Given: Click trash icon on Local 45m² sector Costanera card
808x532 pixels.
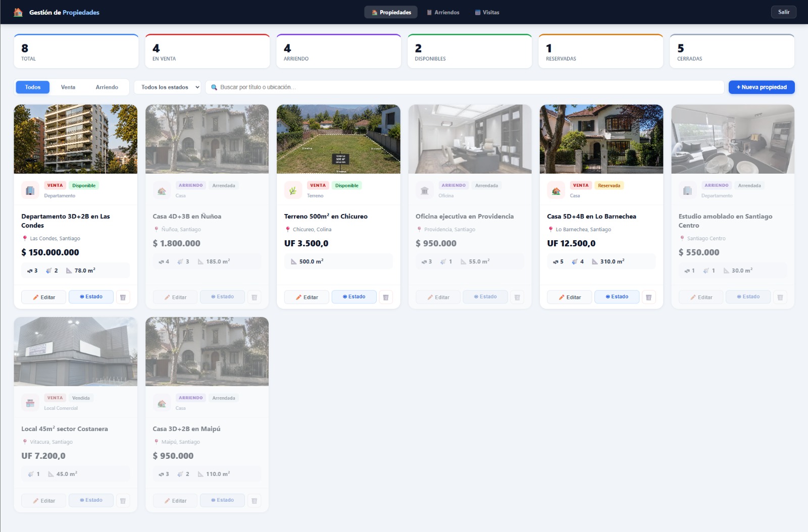Looking at the screenshot, I should (x=123, y=501).
